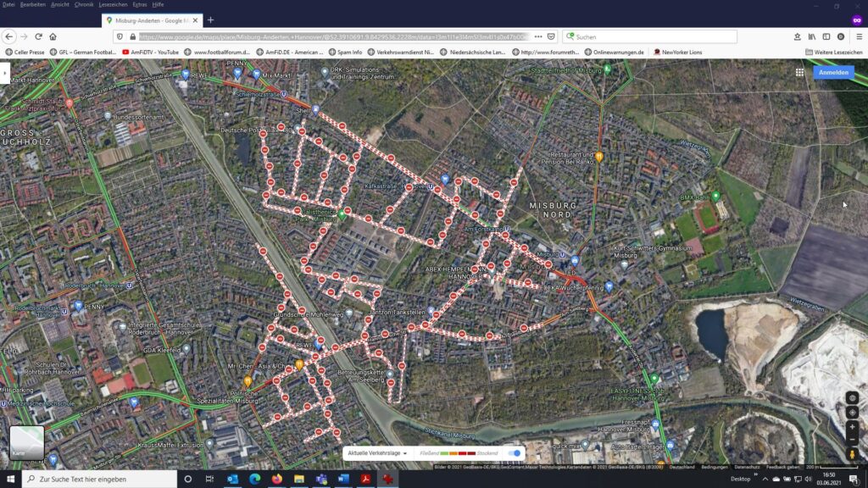Switch to Karte map view thumbnail

click(26, 443)
